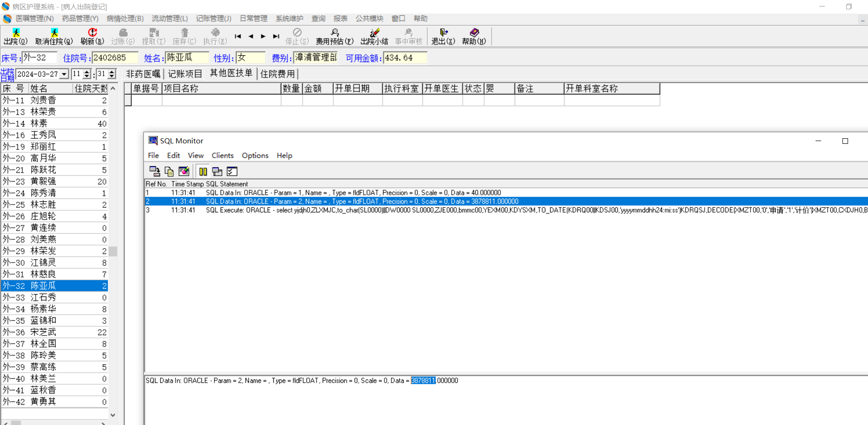Click the 事中审核 review icon

408,36
